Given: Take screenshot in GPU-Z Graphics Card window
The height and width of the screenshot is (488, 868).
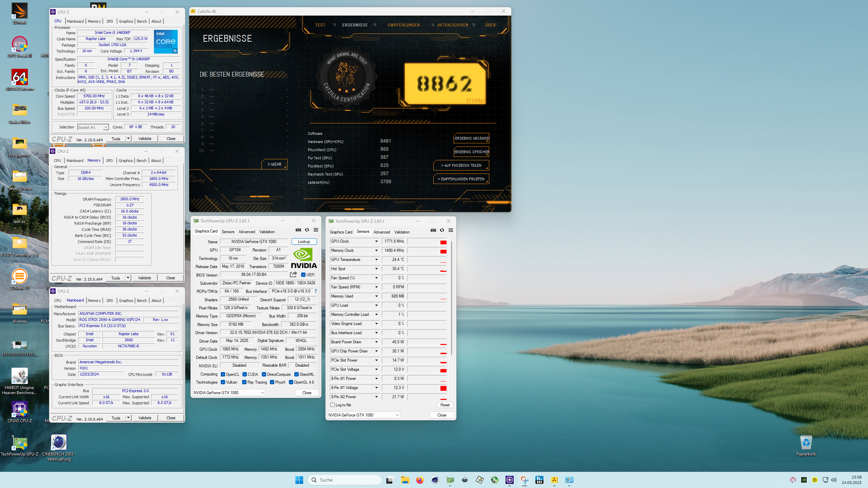Looking at the screenshot, I should click(298, 230).
